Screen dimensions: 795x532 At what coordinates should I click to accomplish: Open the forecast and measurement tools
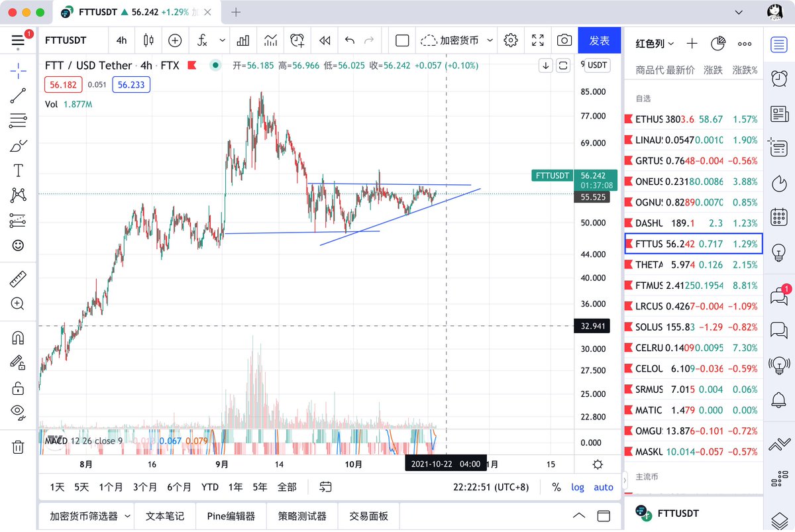click(19, 220)
